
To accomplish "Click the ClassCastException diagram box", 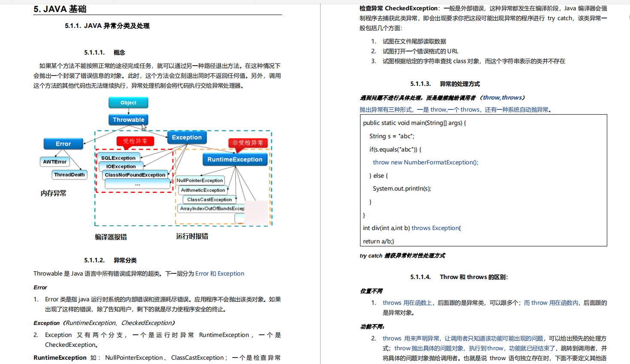I will (x=209, y=199).
